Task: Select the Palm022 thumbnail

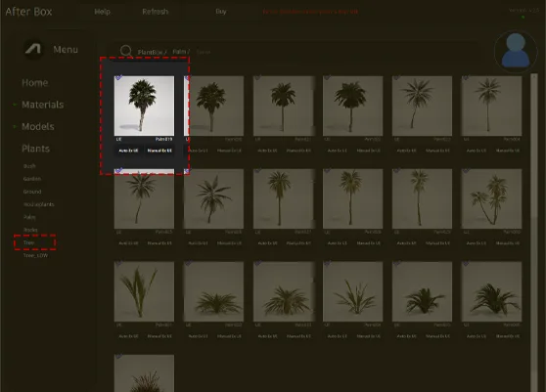Action: coord(352,106)
